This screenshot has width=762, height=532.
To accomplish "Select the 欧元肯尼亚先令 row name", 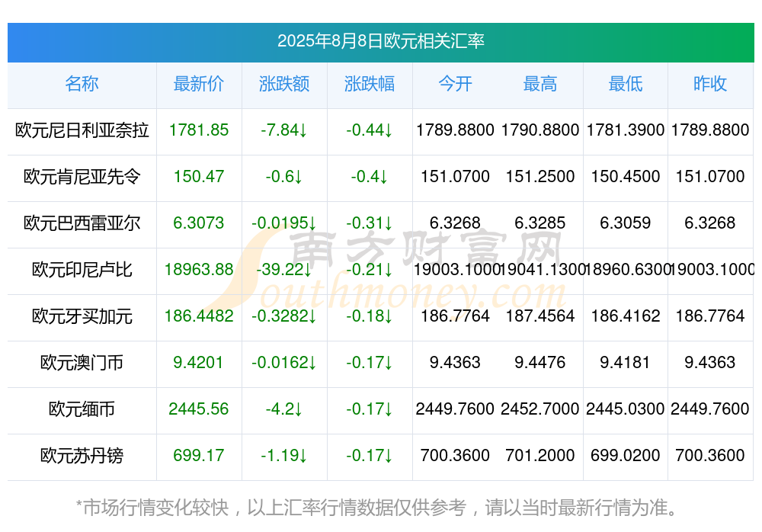I will click(x=82, y=177).
